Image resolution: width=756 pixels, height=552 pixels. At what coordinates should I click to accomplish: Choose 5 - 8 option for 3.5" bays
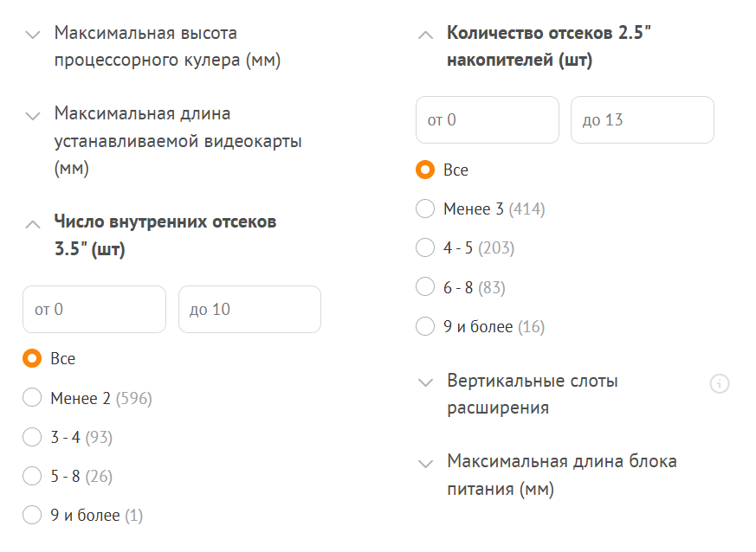[32, 476]
